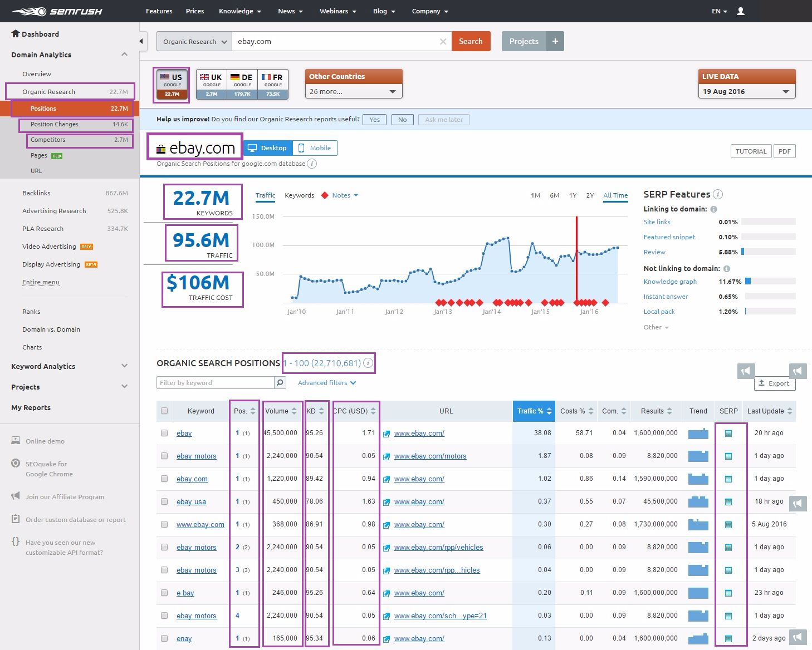Click the API format braces icon
This screenshot has height=650, width=812.
tap(16, 541)
